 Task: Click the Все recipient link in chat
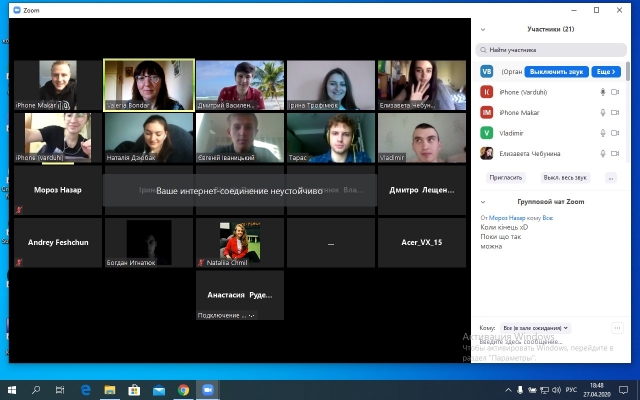(x=547, y=218)
